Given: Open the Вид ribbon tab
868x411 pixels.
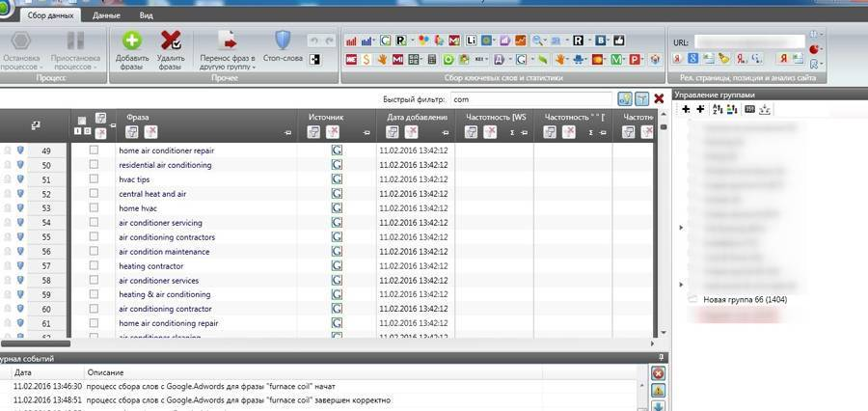Looking at the screenshot, I should click(146, 16).
